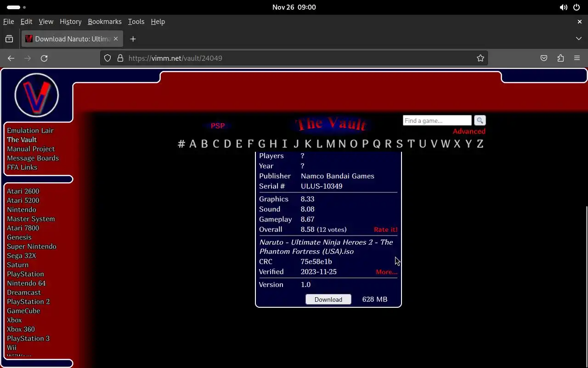Click the site padlock icon

pyautogui.click(x=120, y=58)
